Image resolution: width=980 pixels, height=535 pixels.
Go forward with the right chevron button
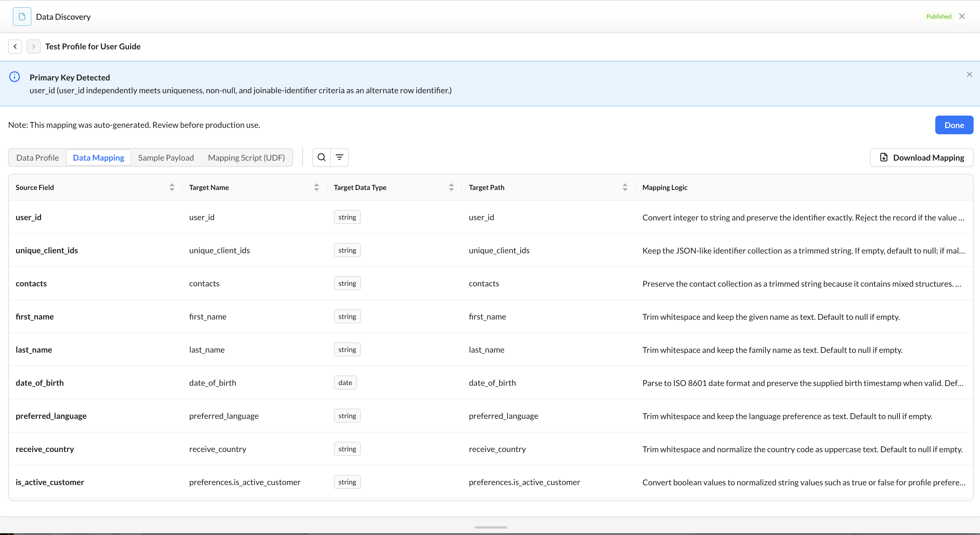click(33, 46)
